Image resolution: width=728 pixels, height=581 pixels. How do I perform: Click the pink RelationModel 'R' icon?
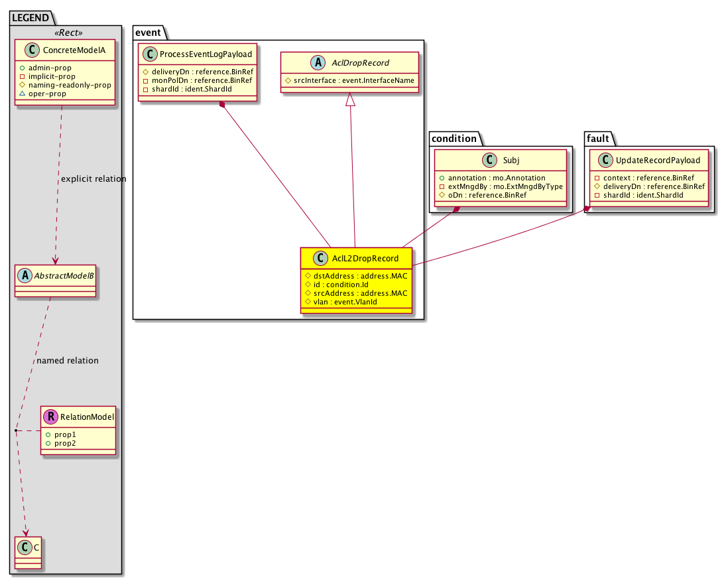52,417
